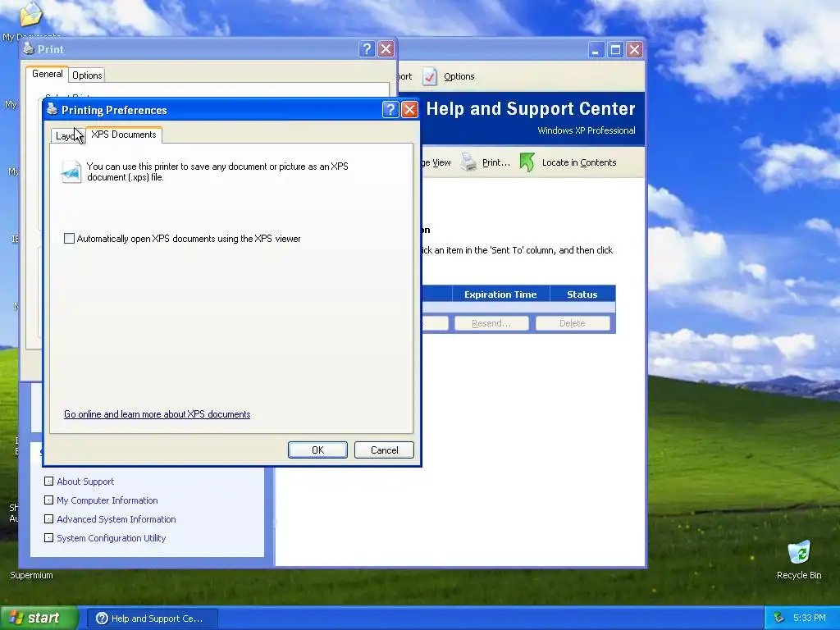This screenshot has width=840, height=630.
Task: Select the Supermium desktop shortcut label
Action: (32, 575)
